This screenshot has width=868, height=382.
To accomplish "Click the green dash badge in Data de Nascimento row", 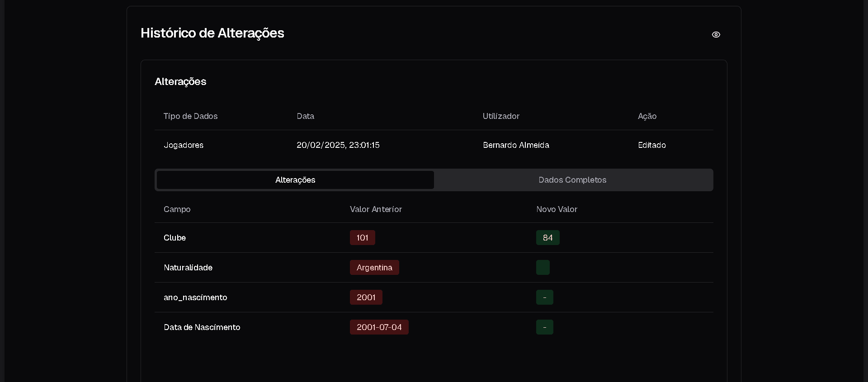I will pos(544,327).
